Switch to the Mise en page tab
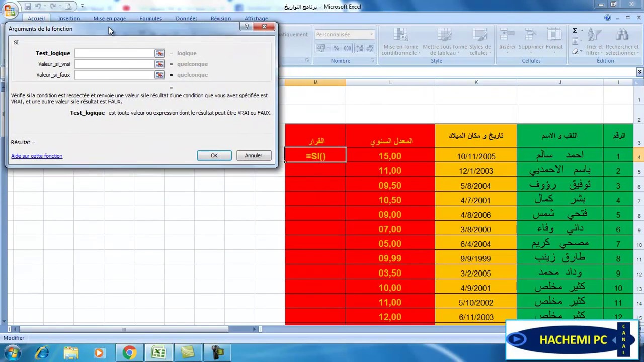Viewport: 644px width, 362px height. [109, 19]
